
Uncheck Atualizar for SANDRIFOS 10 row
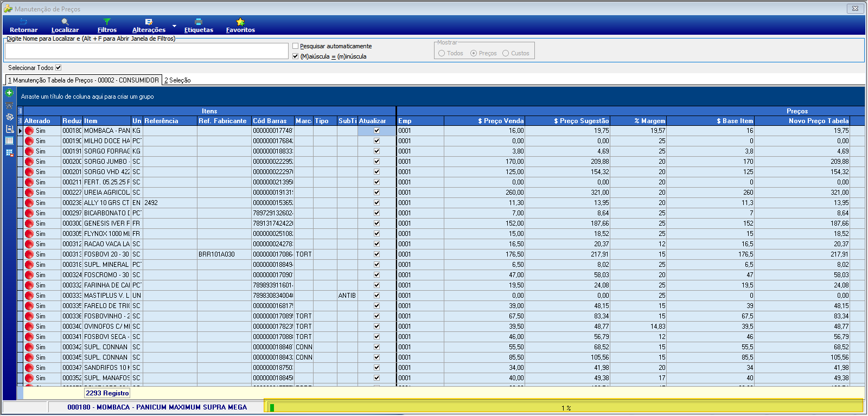pos(376,368)
